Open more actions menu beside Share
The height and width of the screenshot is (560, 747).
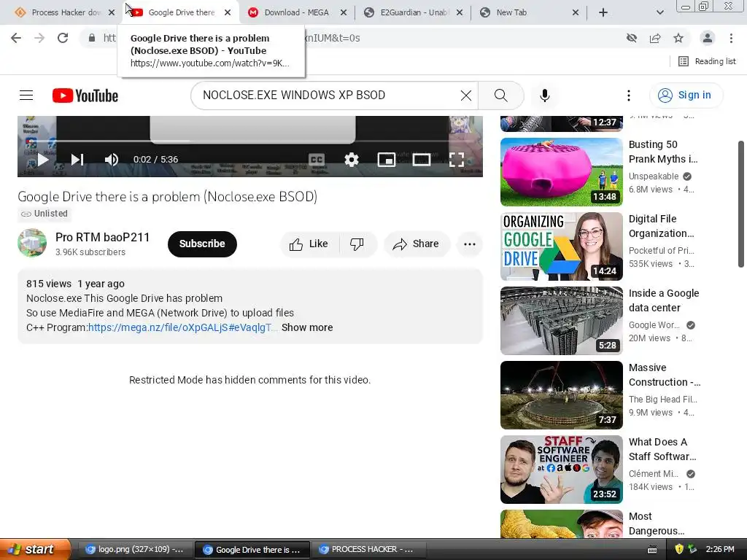click(470, 244)
